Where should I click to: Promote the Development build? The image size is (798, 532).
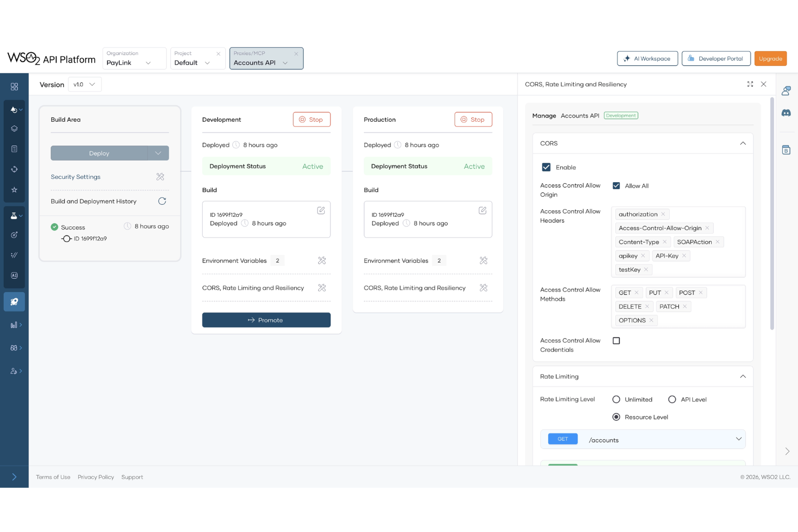coord(266,320)
